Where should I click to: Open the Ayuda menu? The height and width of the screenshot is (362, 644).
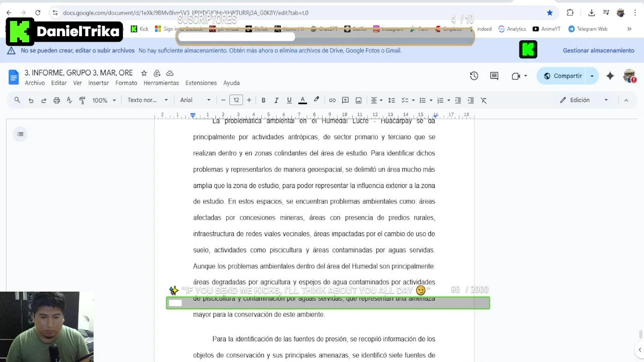[x=231, y=83]
